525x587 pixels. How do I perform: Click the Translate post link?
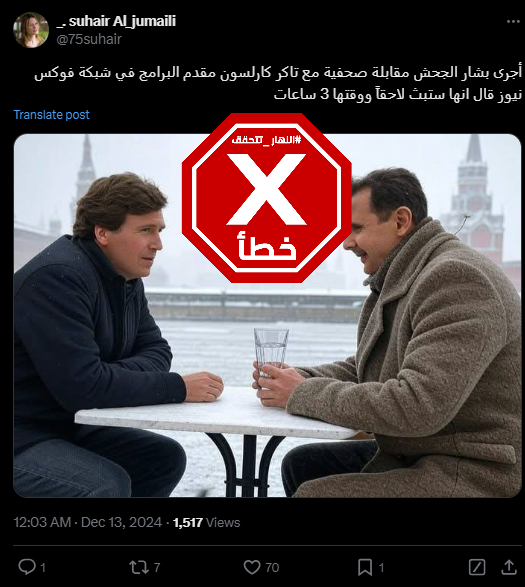click(52, 115)
